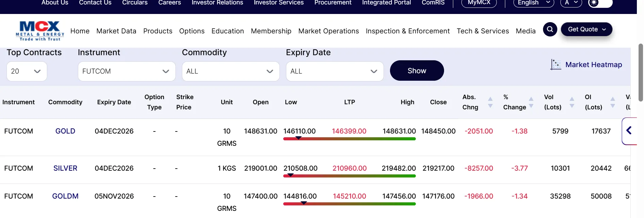Expand the Get Quote dropdown button
Viewport: 644px width, 218px height.
click(587, 29)
